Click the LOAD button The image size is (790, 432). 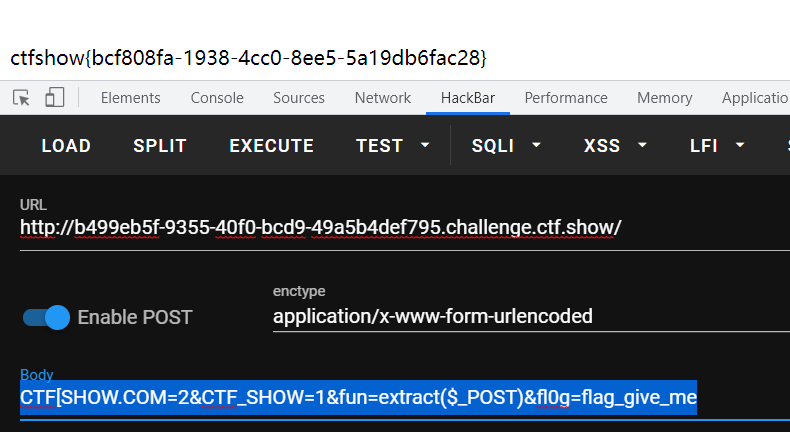[x=66, y=146]
